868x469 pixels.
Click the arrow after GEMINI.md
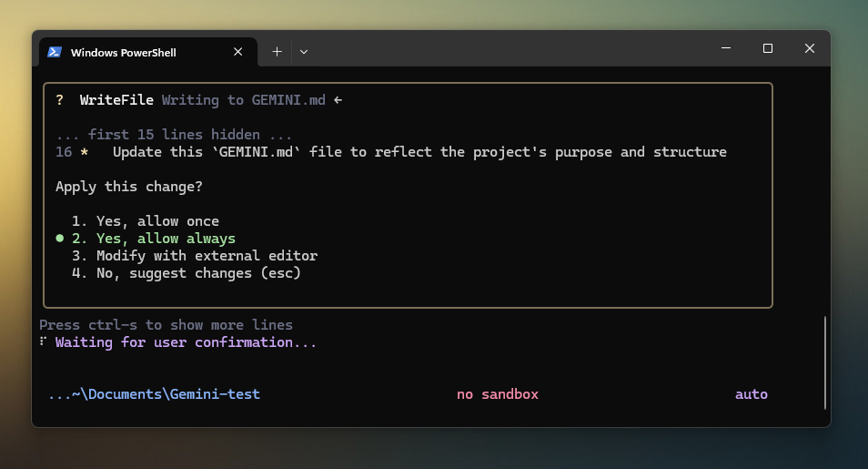coord(338,100)
